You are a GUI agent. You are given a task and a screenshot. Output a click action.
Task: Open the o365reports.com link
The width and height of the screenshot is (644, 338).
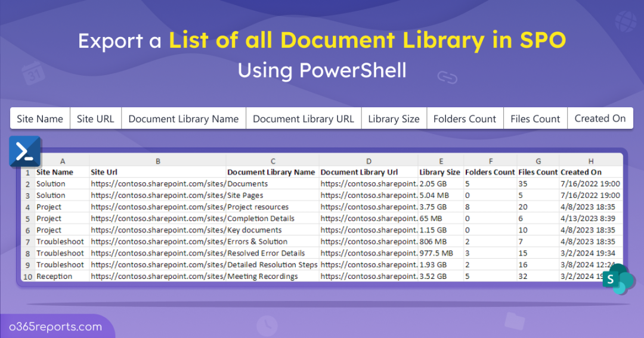(x=55, y=327)
